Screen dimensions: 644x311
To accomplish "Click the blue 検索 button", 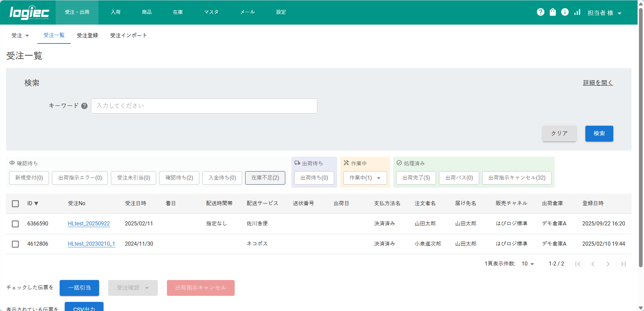I will [x=599, y=133].
